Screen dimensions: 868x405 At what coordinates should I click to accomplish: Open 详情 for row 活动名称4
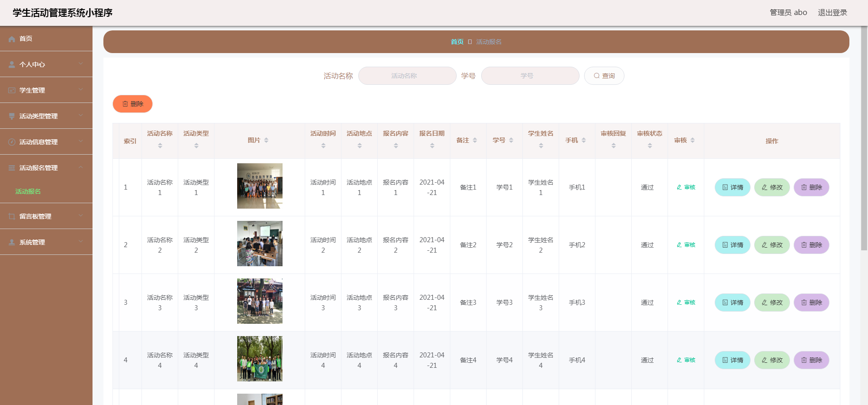[732, 360]
